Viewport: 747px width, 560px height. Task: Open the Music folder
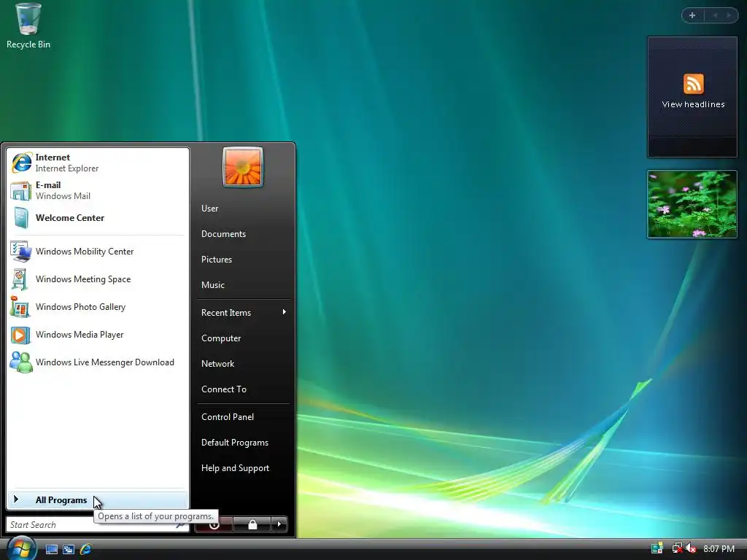(x=243, y=285)
